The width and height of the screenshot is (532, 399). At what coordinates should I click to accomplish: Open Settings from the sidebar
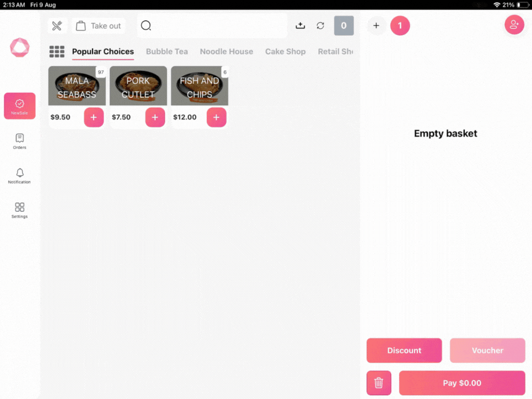20,211
